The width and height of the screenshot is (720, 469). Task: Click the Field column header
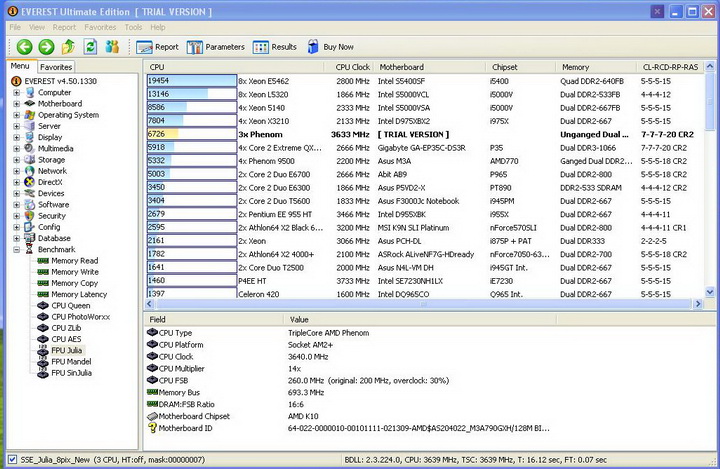click(213, 319)
